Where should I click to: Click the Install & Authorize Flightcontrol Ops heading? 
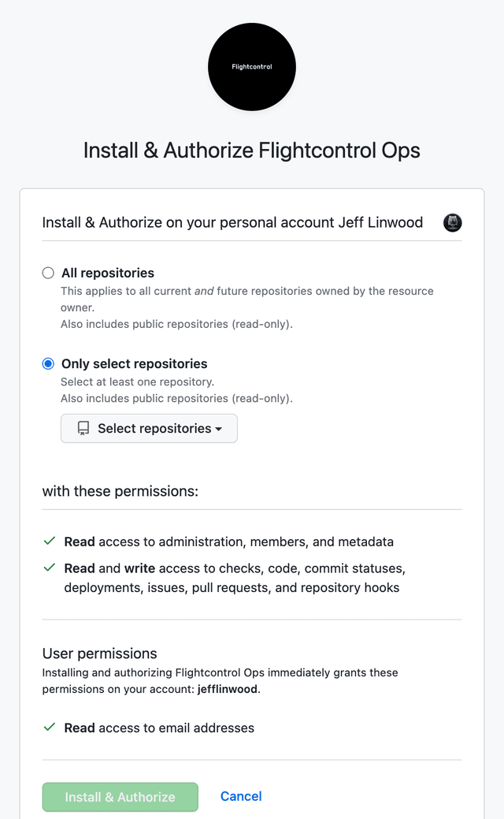click(251, 150)
